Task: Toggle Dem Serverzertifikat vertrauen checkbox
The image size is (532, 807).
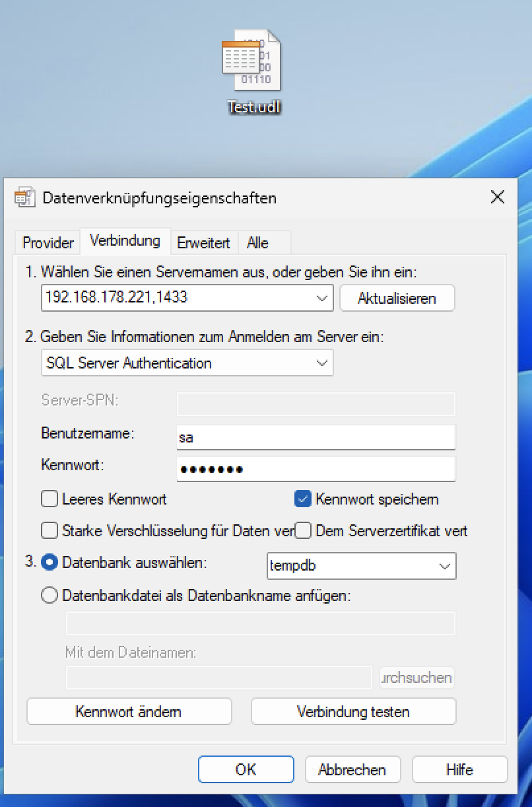Action: 303,530
